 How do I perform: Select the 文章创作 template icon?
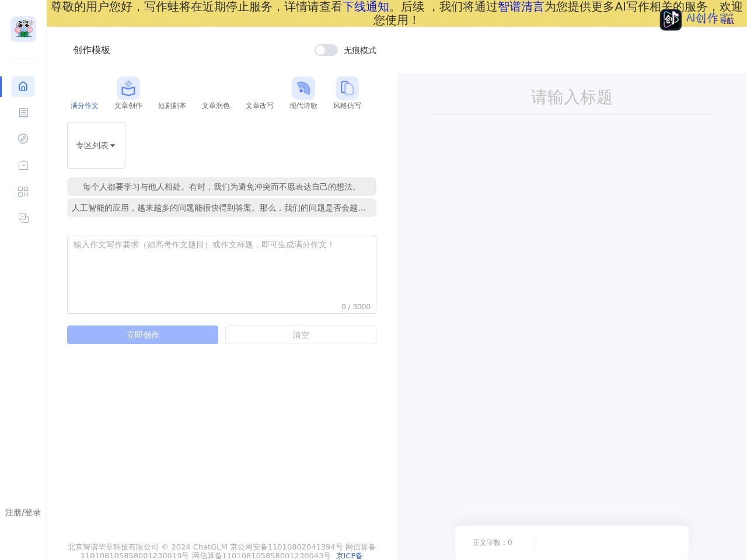point(128,88)
